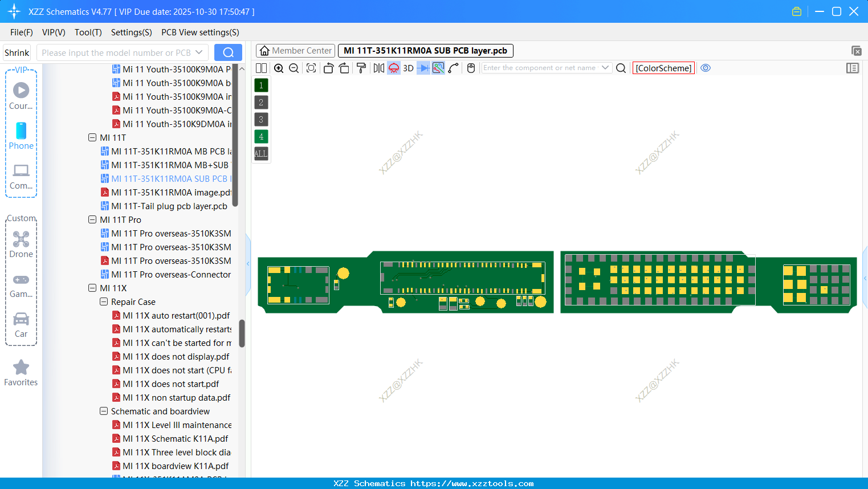Open MI 11X Schematic K11A.pdf

pyautogui.click(x=177, y=438)
